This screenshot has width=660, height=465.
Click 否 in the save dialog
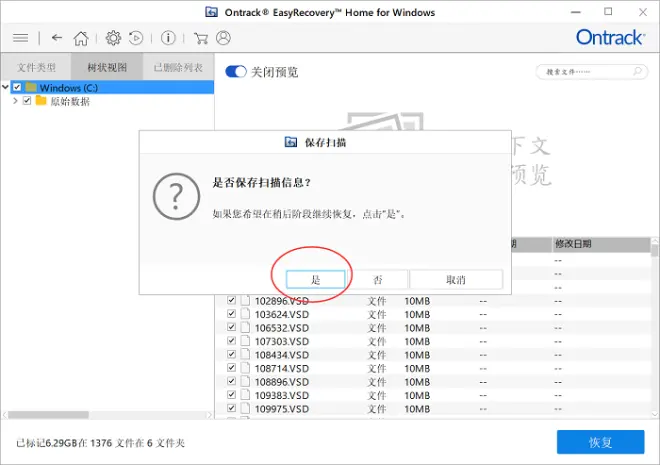click(378, 279)
